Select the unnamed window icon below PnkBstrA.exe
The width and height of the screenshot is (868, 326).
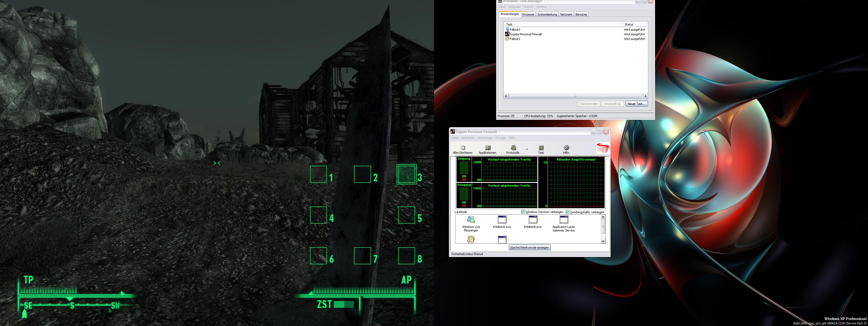point(502,239)
